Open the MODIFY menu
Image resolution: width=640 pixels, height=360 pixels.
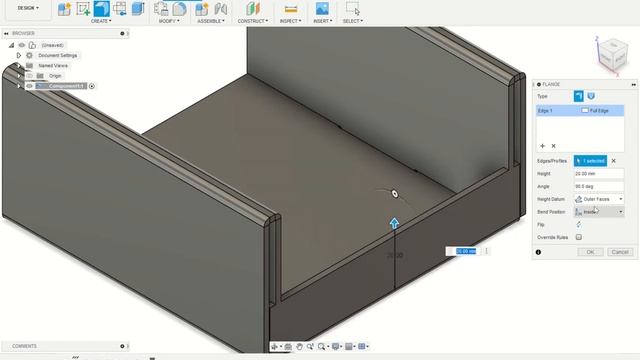(169, 21)
